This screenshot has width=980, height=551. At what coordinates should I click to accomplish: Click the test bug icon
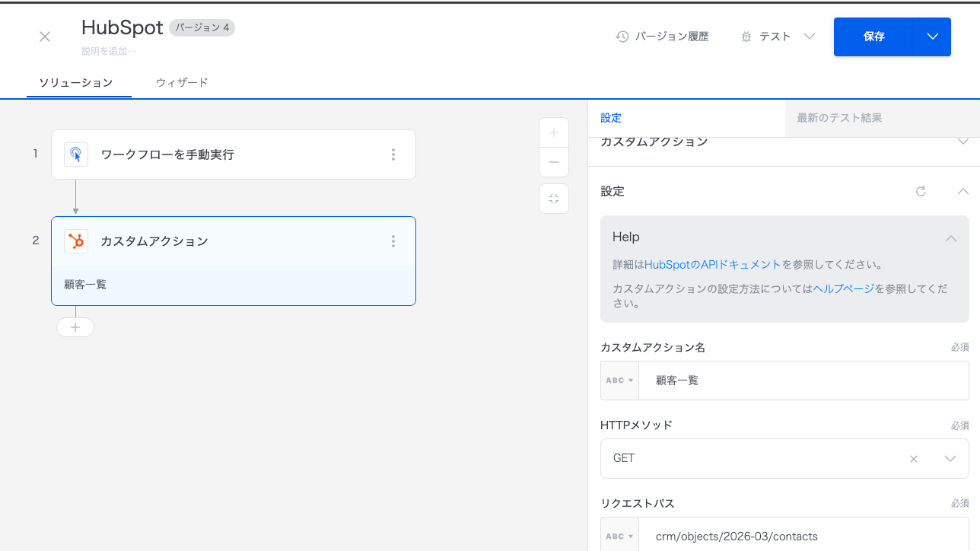coord(746,37)
